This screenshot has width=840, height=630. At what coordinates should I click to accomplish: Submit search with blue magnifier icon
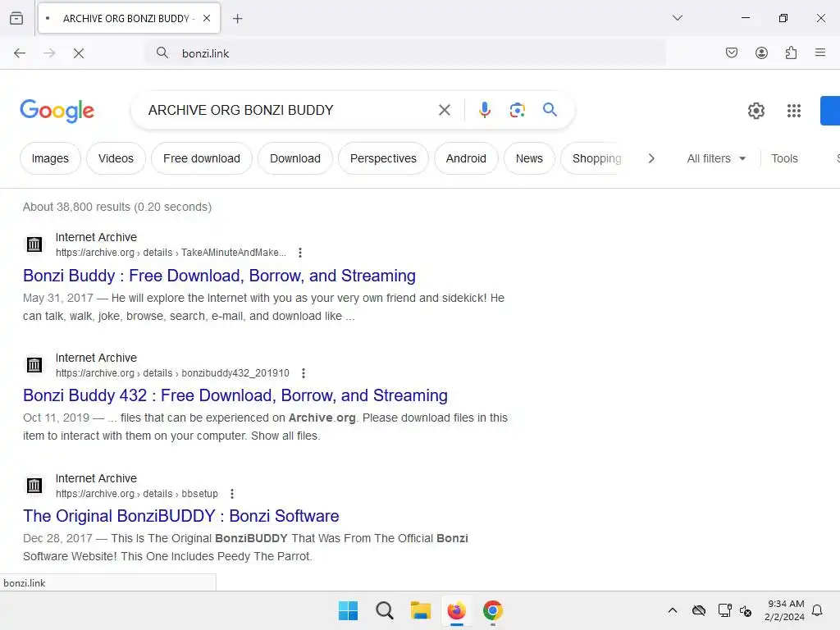pos(550,110)
